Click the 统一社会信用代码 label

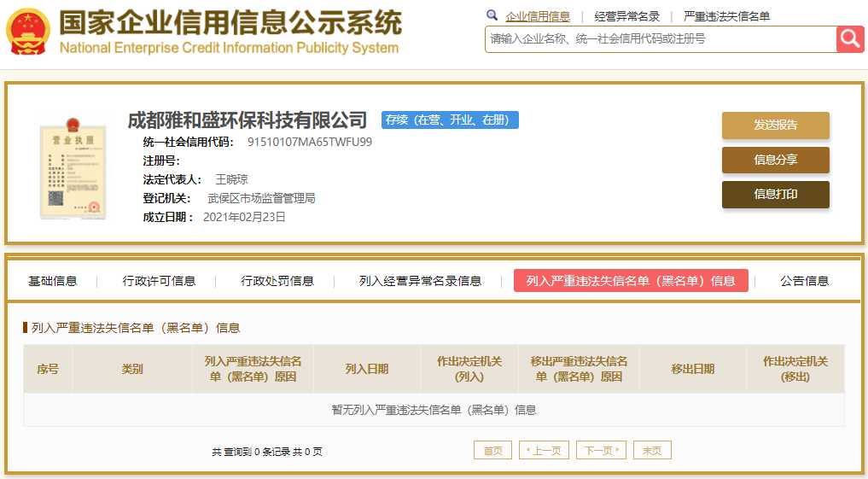click(x=189, y=143)
